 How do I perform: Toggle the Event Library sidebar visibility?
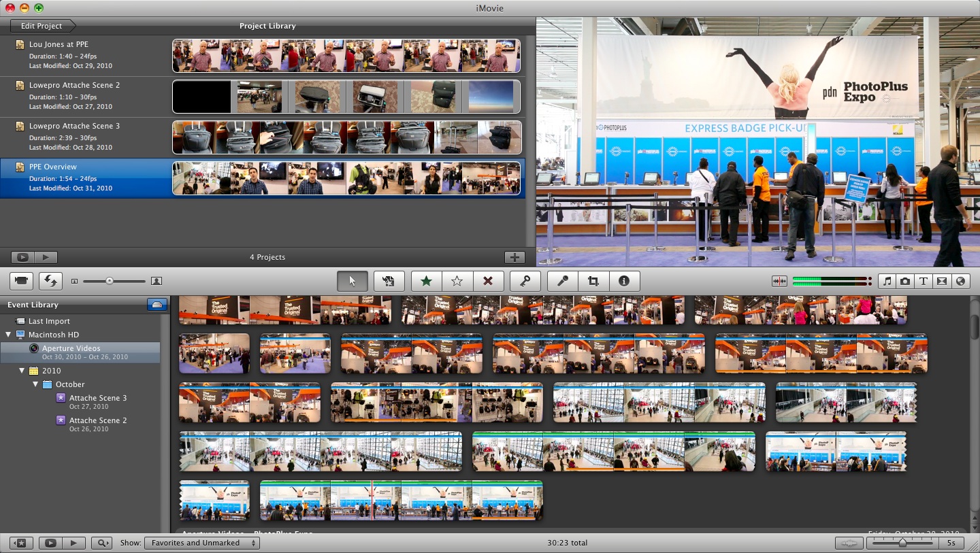(21, 543)
